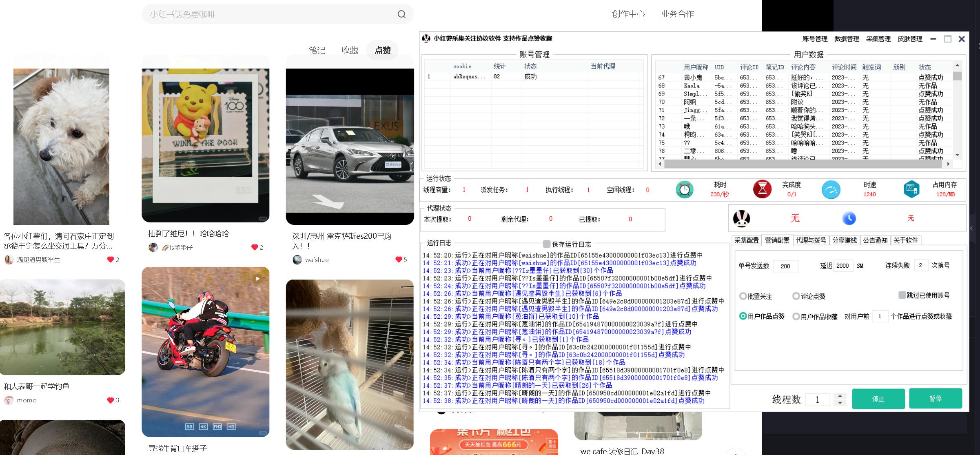The width and height of the screenshot is (980, 455).
Task: Click the search magnifier icon
Action: point(401,14)
